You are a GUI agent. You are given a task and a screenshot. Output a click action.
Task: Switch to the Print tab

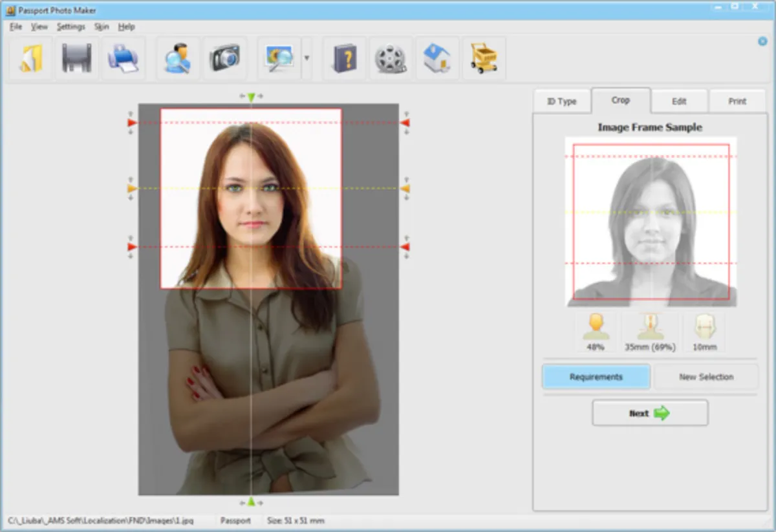(x=737, y=101)
